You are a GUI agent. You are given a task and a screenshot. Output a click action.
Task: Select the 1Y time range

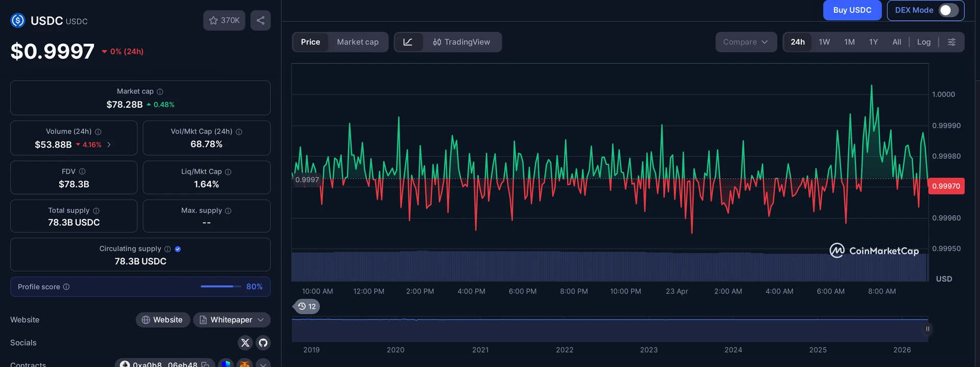[873, 42]
